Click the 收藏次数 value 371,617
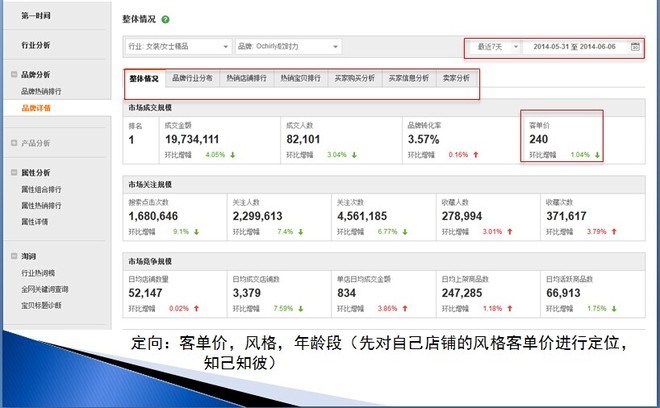This screenshot has height=408, width=660. (x=566, y=216)
